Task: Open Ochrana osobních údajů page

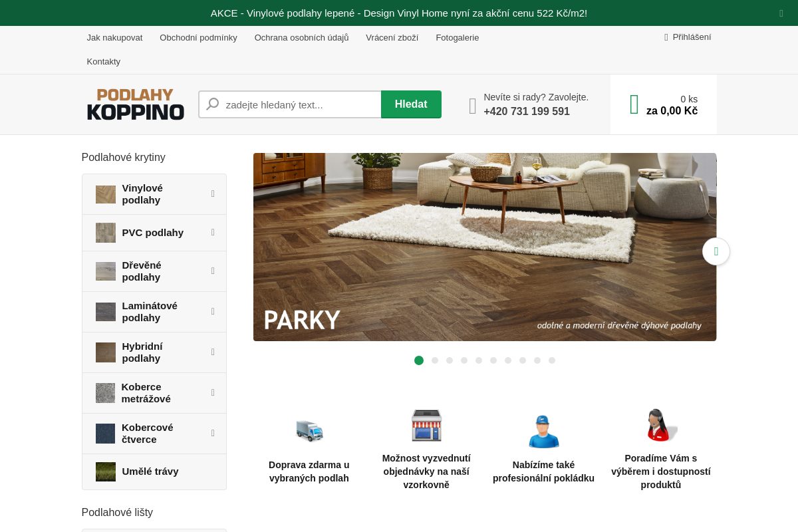Action: (x=301, y=38)
